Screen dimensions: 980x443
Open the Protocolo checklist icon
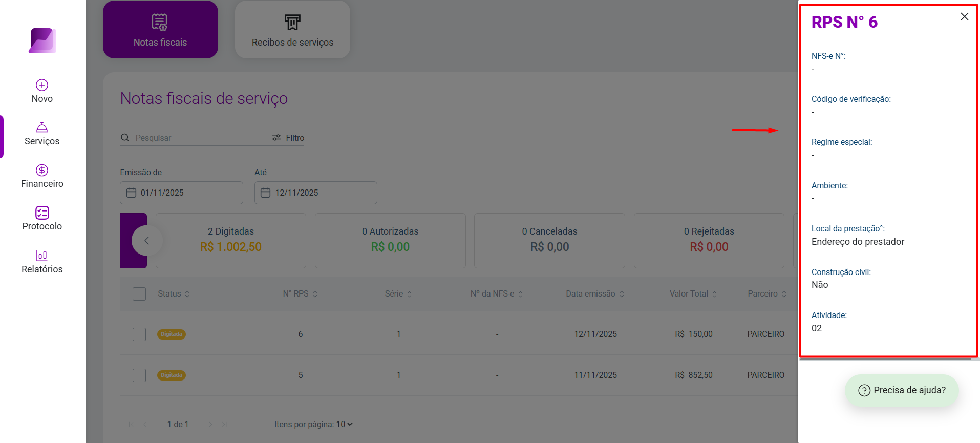point(42,213)
